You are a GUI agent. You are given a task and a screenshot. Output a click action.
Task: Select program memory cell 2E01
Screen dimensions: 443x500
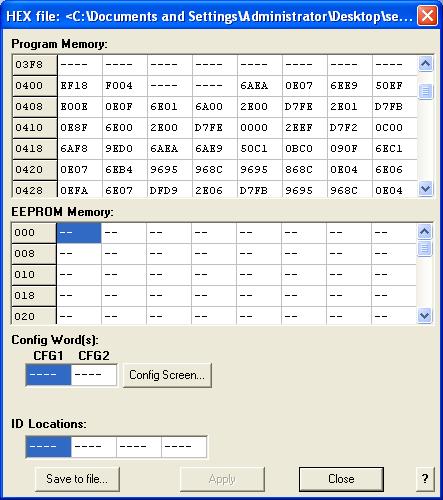350,107
